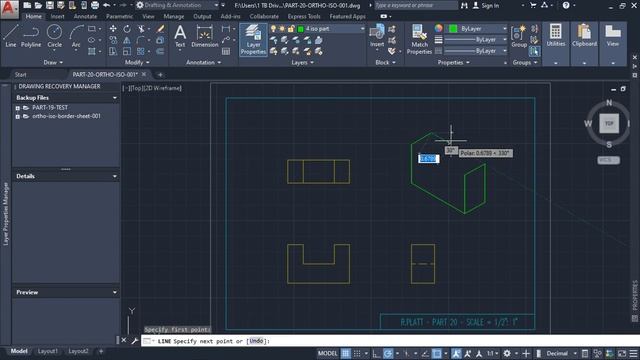Toggle layer lock padlock icon
Image resolution: width=640 pixels, height=360 pixels.
291,29
